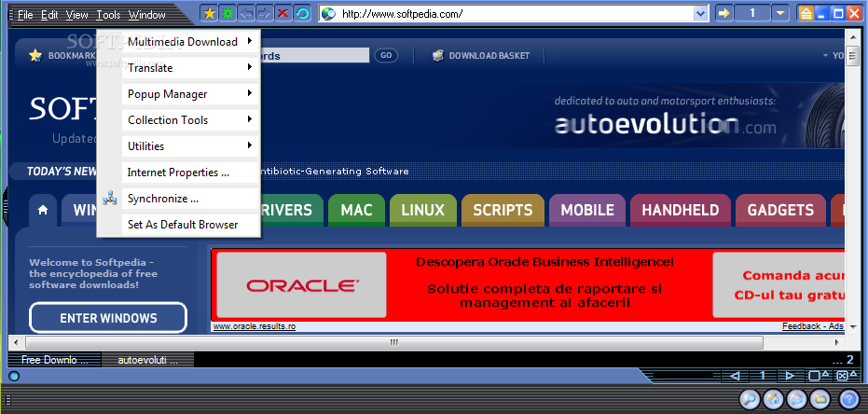Open the GADGETS category tab
Image resolution: width=868 pixels, height=414 pixels.
coord(780,211)
